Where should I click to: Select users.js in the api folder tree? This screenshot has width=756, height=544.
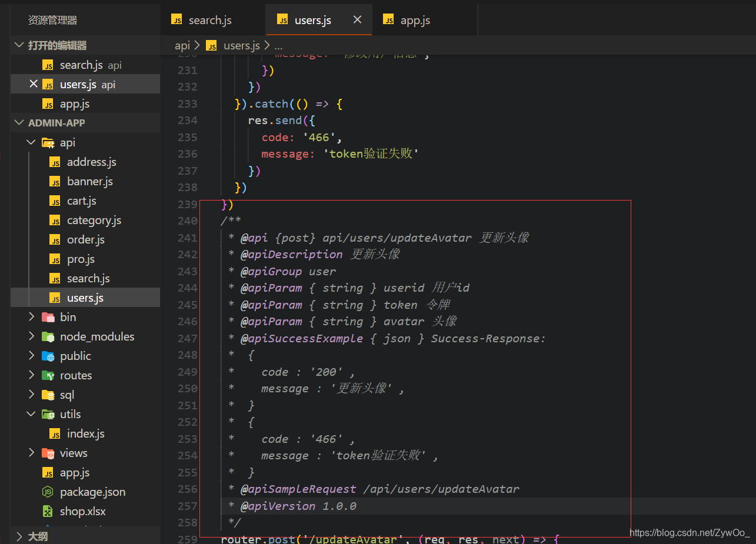tap(85, 298)
